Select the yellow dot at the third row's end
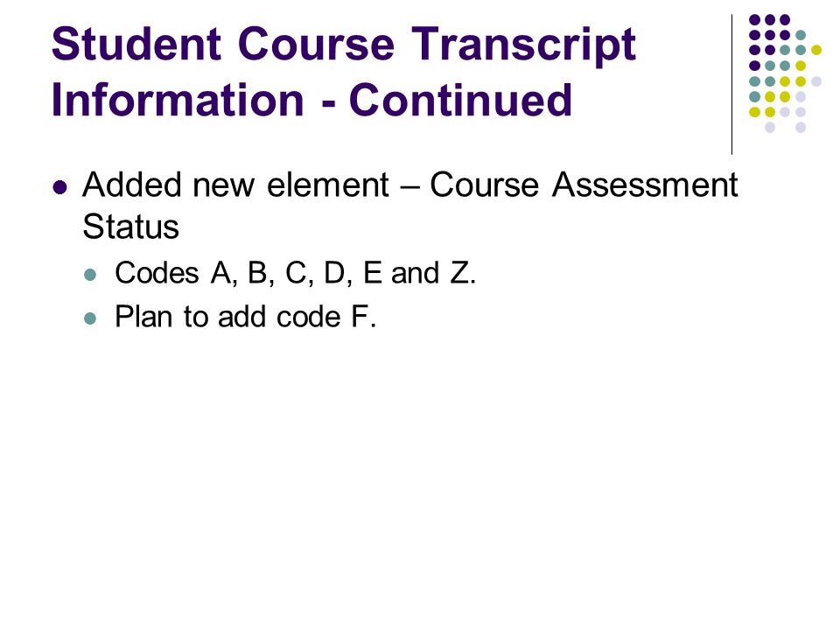The image size is (840, 630). tap(815, 51)
